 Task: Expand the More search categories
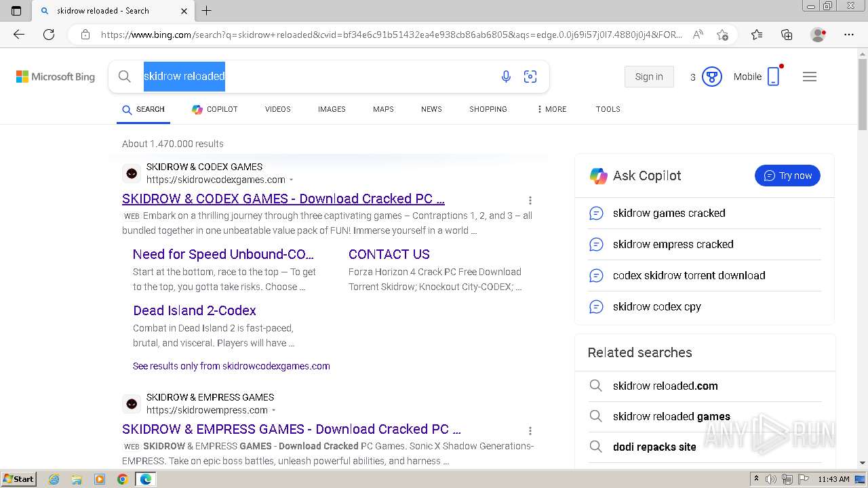click(551, 109)
